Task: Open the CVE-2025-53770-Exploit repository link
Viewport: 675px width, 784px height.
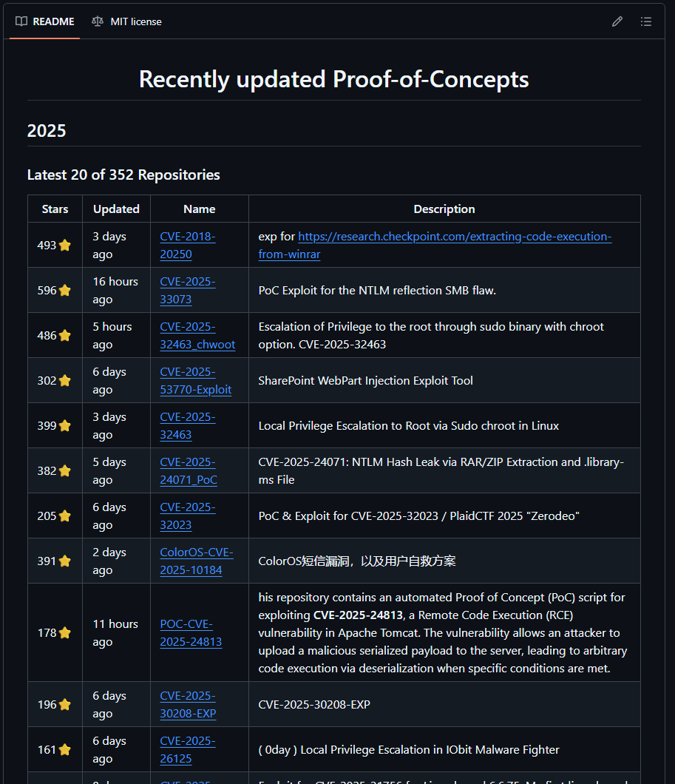Action: click(195, 381)
